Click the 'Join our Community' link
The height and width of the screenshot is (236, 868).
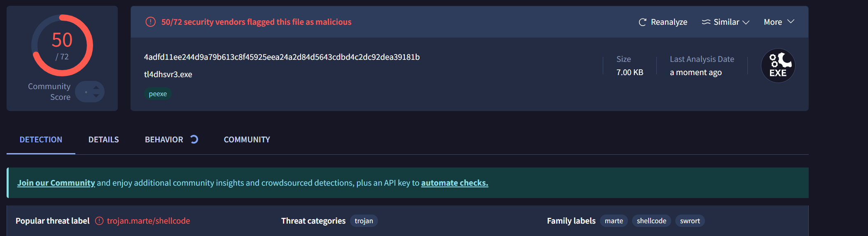(56, 183)
